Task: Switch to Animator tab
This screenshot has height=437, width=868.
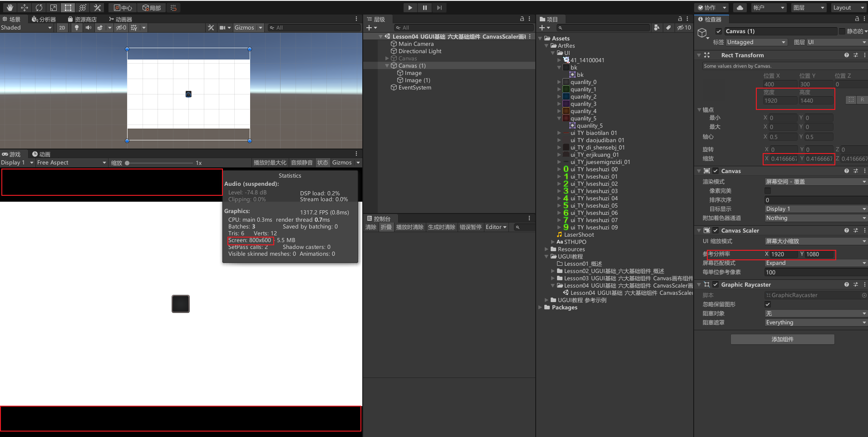Action: 120,19
